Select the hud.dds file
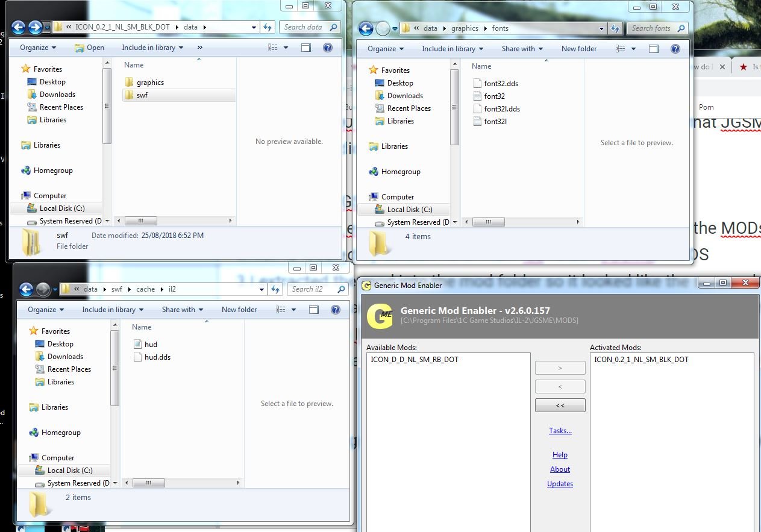 tap(157, 357)
